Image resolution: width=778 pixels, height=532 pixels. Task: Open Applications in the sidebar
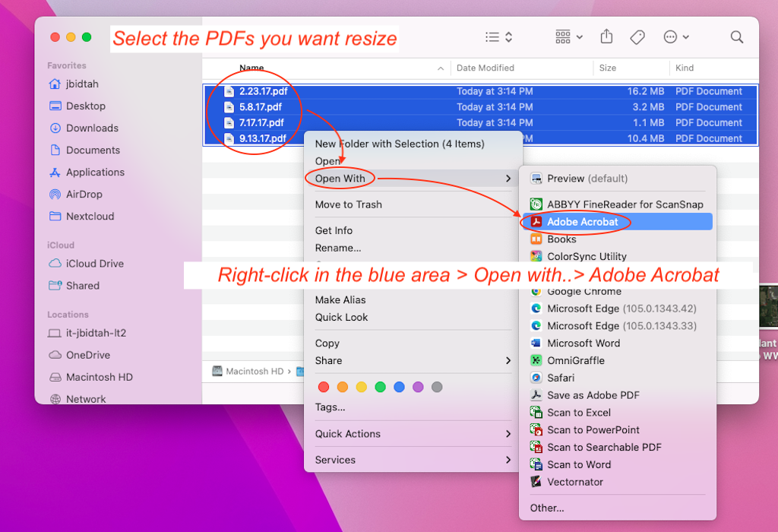point(87,173)
